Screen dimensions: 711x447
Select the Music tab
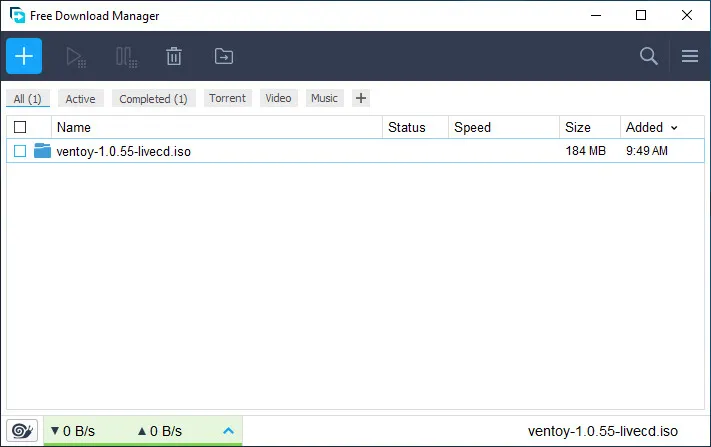pyautogui.click(x=324, y=98)
